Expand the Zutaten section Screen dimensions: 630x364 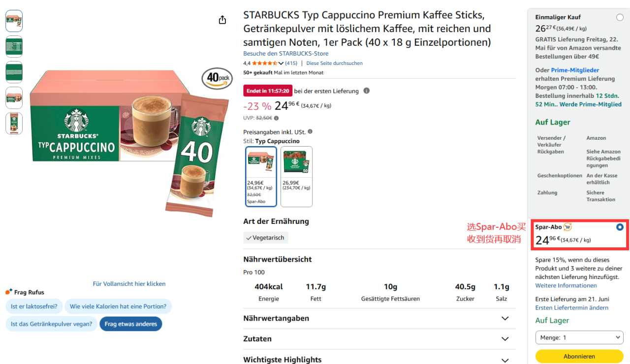click(x=379, y=339)
